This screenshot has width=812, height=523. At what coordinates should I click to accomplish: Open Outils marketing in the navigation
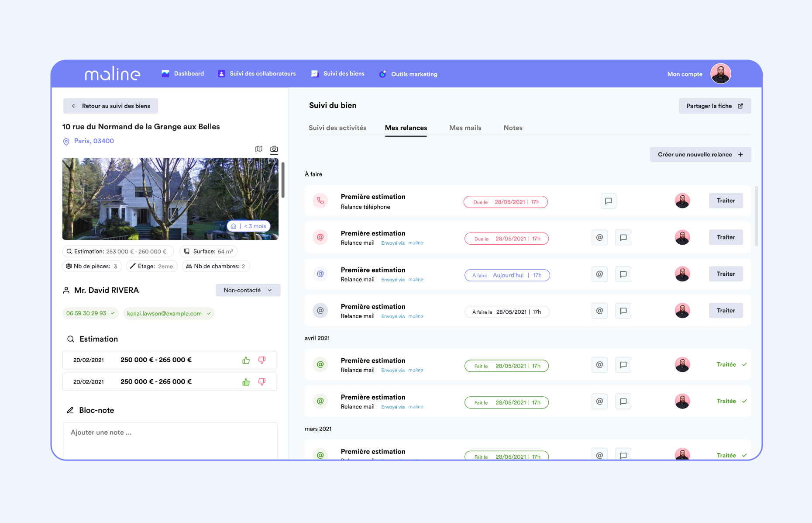pyautogui.click(x=408, y=74)
